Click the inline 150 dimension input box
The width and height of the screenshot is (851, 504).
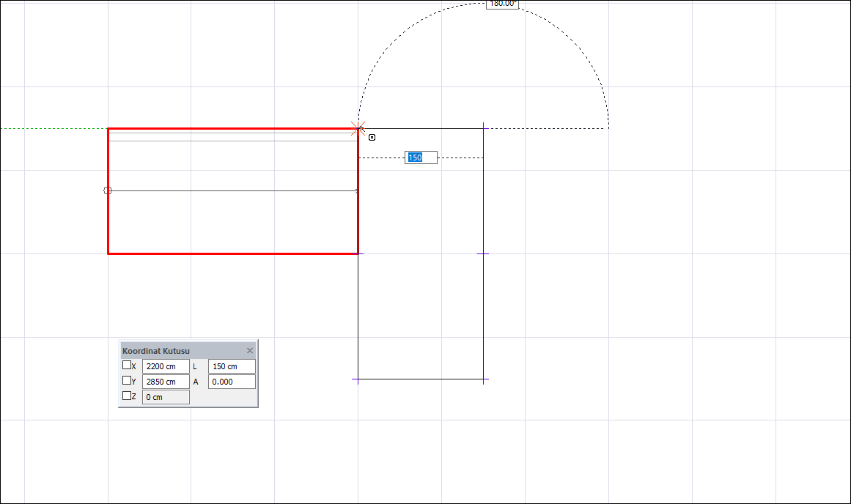click(421, 157)
